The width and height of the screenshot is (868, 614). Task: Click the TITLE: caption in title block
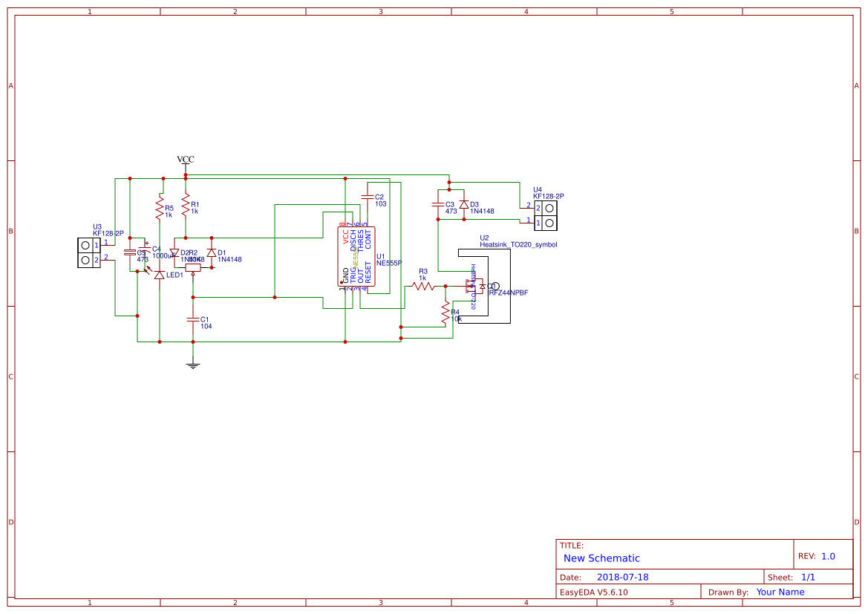click(x=571, y=546)
